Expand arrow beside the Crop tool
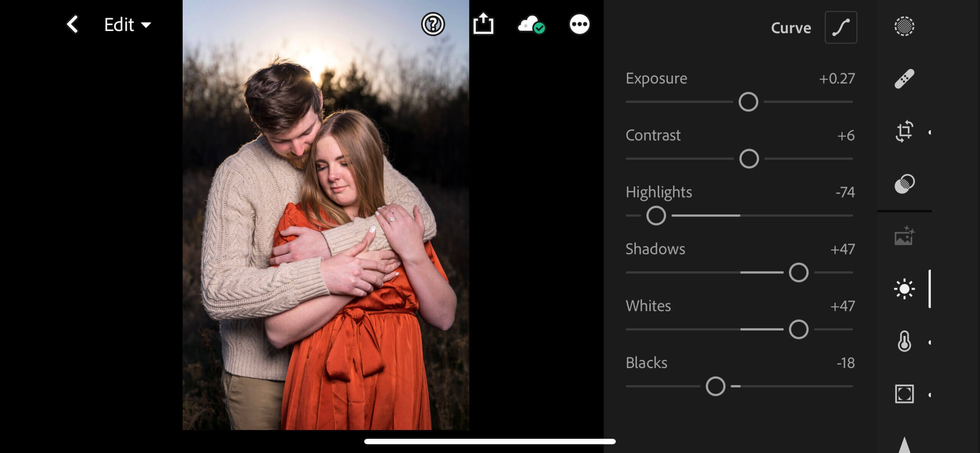This screenshot has width=980, height=453. point(930,132)
